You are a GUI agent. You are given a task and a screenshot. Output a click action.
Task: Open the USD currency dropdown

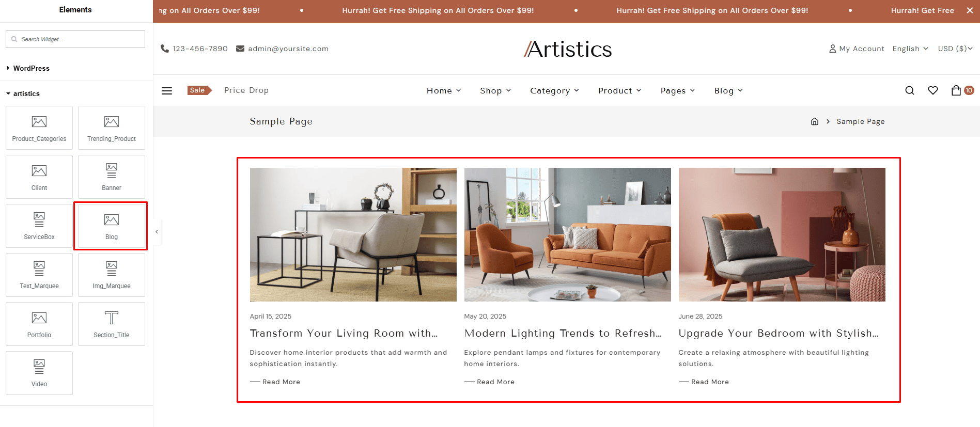coord(955,49)
